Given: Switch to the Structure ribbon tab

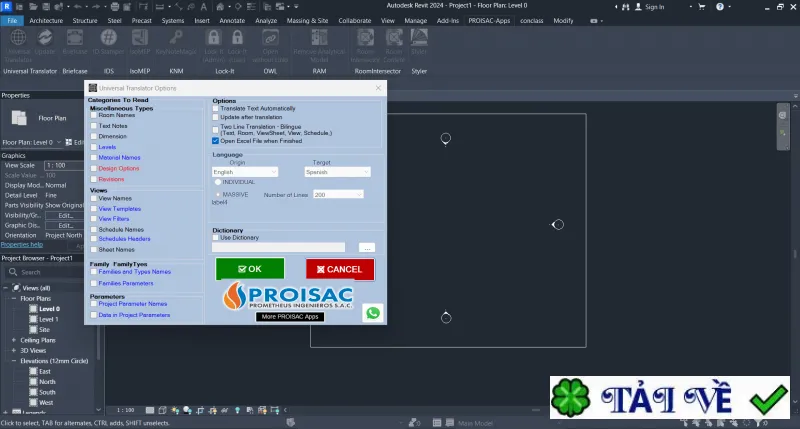Looking at the screenshot, I should click(85, 20).
